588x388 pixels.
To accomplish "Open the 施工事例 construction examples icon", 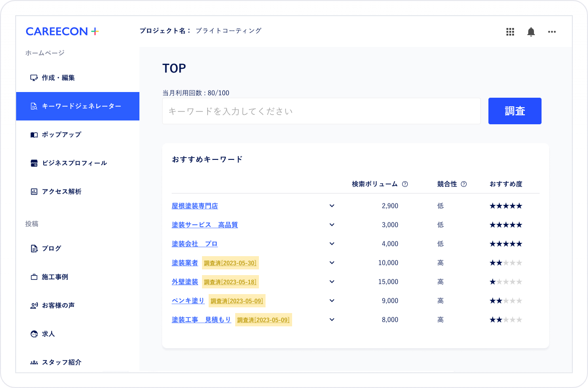I will coord(34,277).
